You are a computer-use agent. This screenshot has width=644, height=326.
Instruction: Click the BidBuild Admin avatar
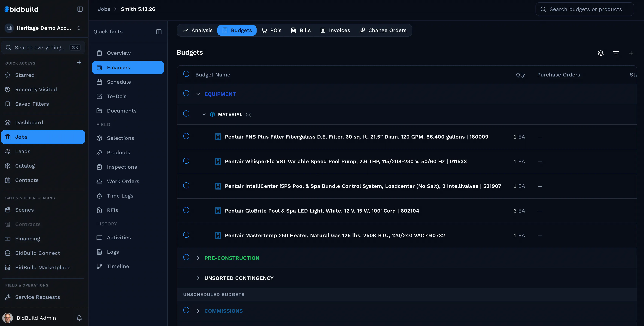tap(8, 318)
